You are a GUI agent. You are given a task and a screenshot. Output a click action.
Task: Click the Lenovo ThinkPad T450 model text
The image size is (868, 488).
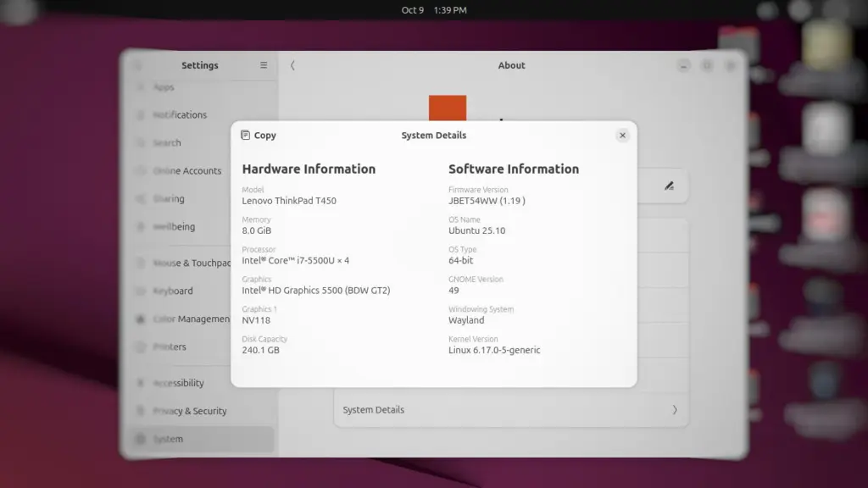coord(289,201)
